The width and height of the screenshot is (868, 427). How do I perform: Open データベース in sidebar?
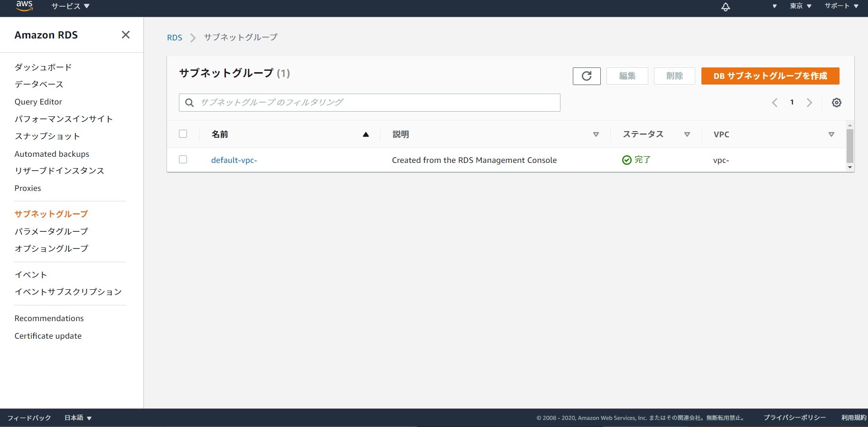pyautogui.click(x=39, y=85)
